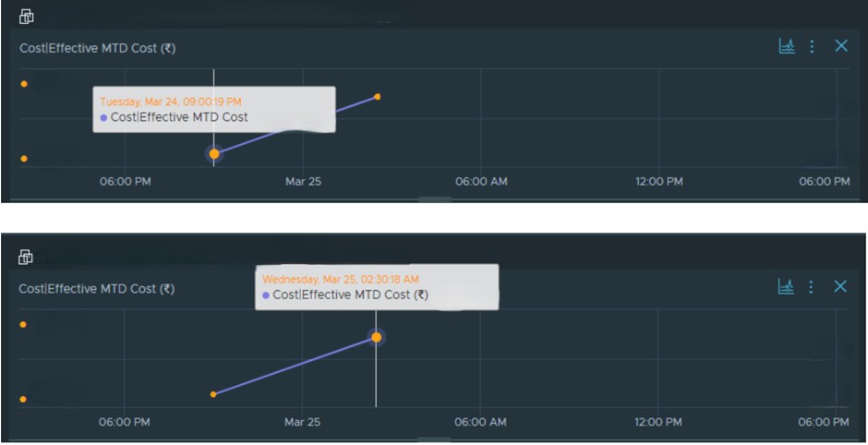868x445 pixels.
Task: Click the upper chart's top y-axis orange marker
Action: pos(24,84)
